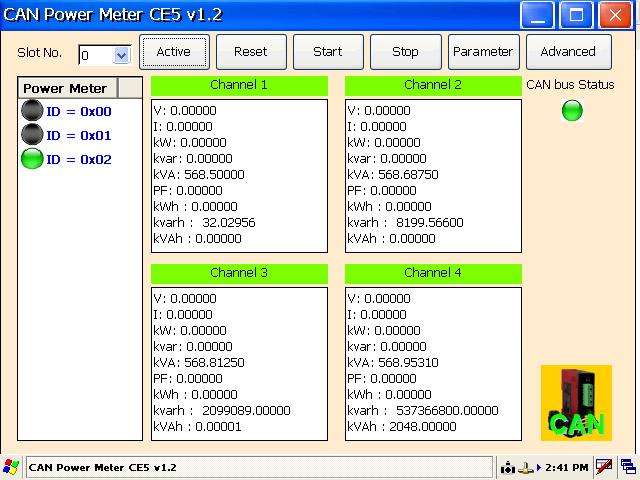Screen dimensions: 640x480
Task: Select the Channel 1 green header
Action: click(239, 85)
